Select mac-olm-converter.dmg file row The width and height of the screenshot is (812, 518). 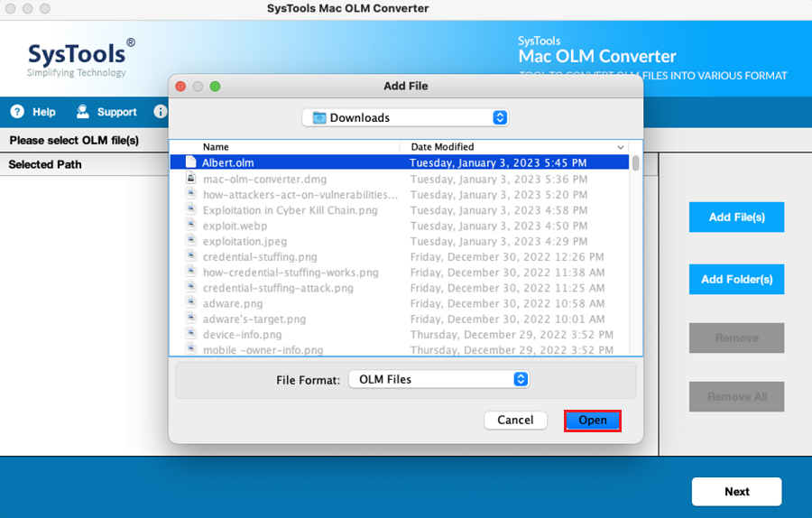pos(399,179)
